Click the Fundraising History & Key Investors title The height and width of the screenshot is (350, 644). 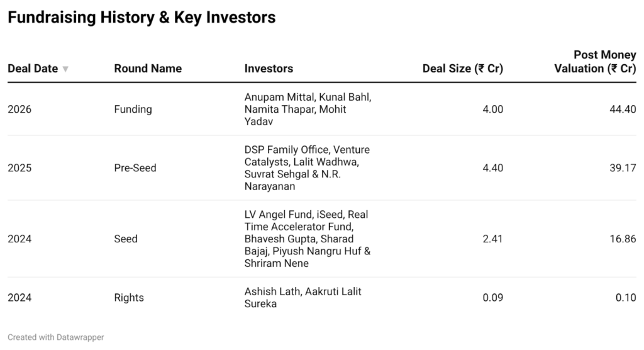[142, 18]
